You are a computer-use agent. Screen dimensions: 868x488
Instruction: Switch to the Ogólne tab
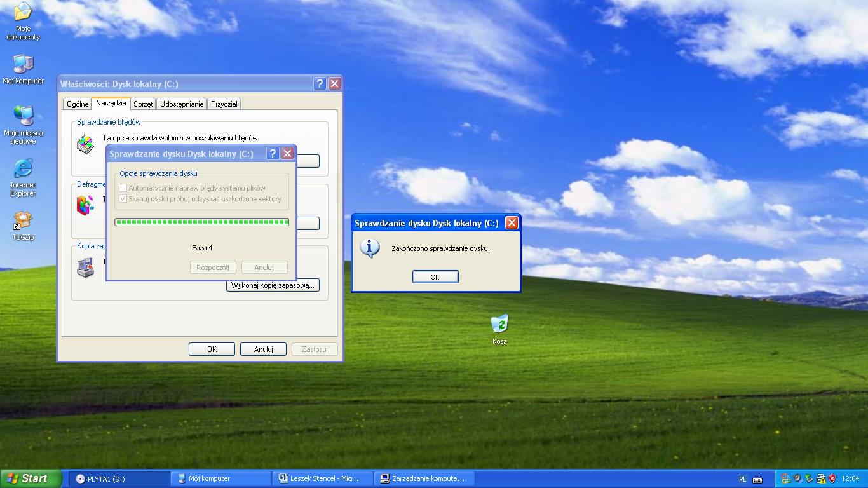pyautogui.click(x=78, y=104)
